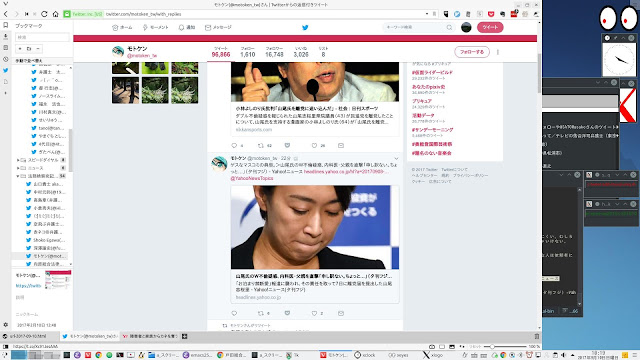View the 3,026 likes count

pos(301,52)
